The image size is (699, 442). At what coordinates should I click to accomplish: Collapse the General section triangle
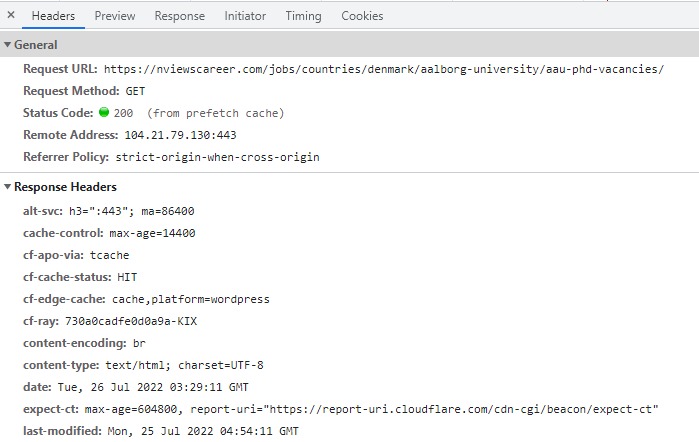point(7,45)
